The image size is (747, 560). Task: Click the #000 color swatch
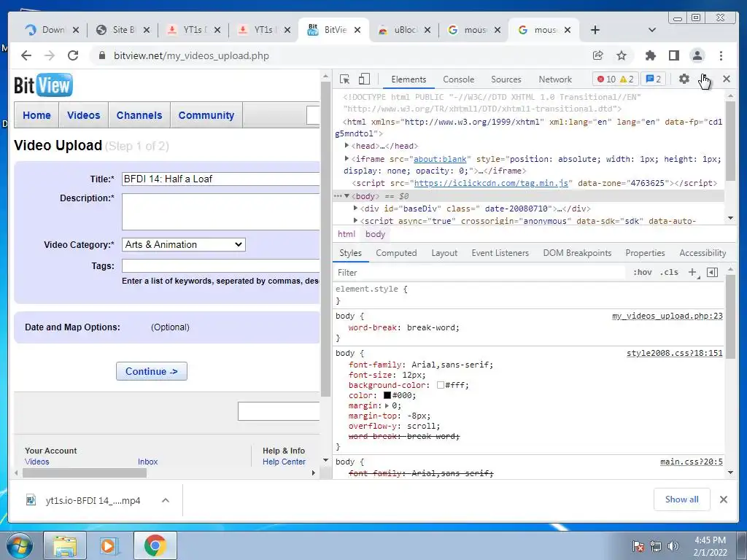(387, 395)
